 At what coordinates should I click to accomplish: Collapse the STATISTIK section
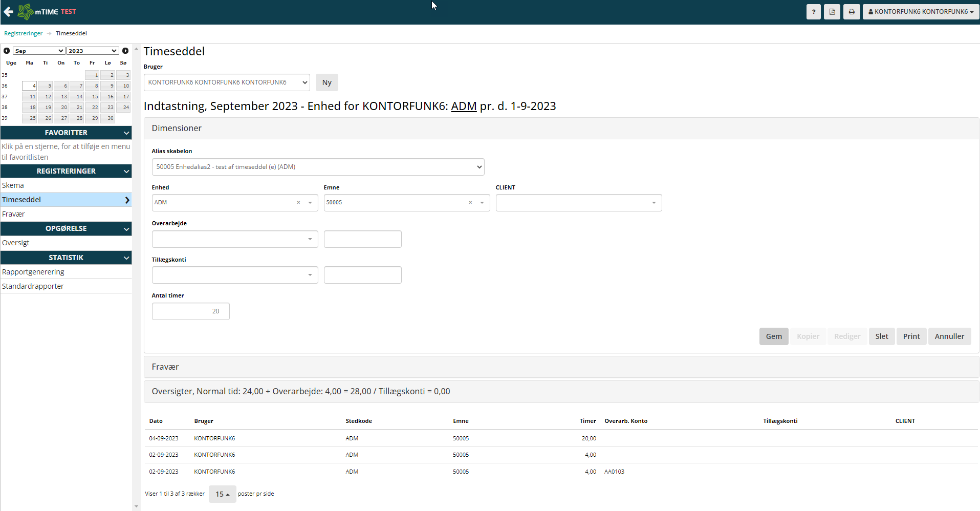126,258
